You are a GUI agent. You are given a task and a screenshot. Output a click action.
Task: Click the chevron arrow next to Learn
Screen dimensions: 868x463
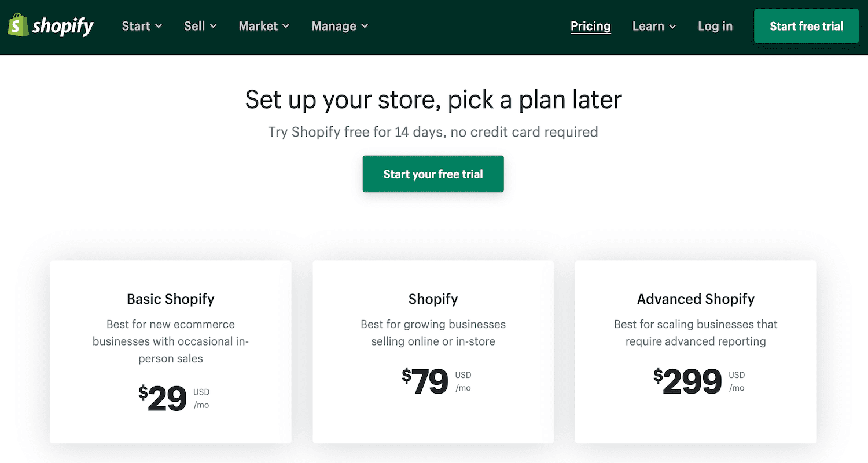tap(672, 27)
